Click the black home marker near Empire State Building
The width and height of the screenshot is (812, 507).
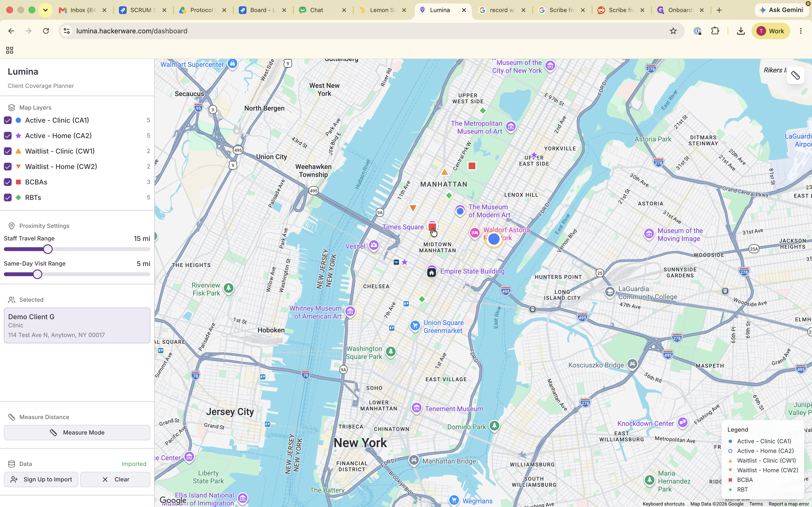click(x=432, y=273)
